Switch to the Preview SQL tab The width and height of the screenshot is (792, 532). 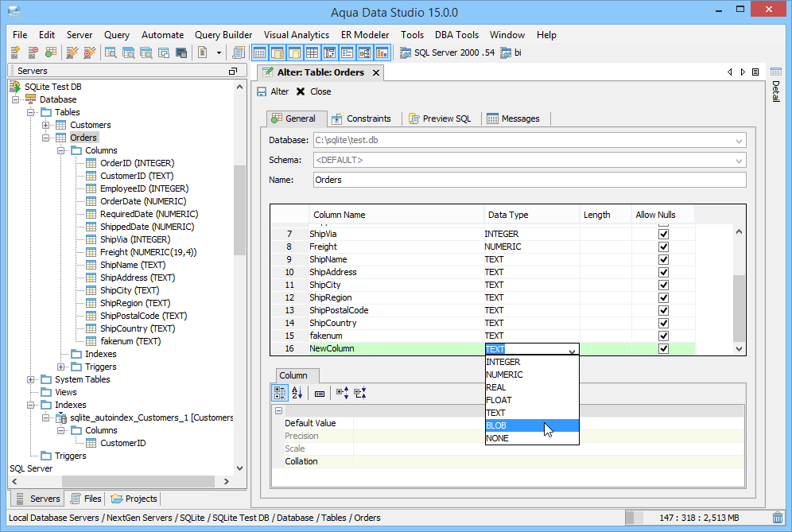[440, 118]
